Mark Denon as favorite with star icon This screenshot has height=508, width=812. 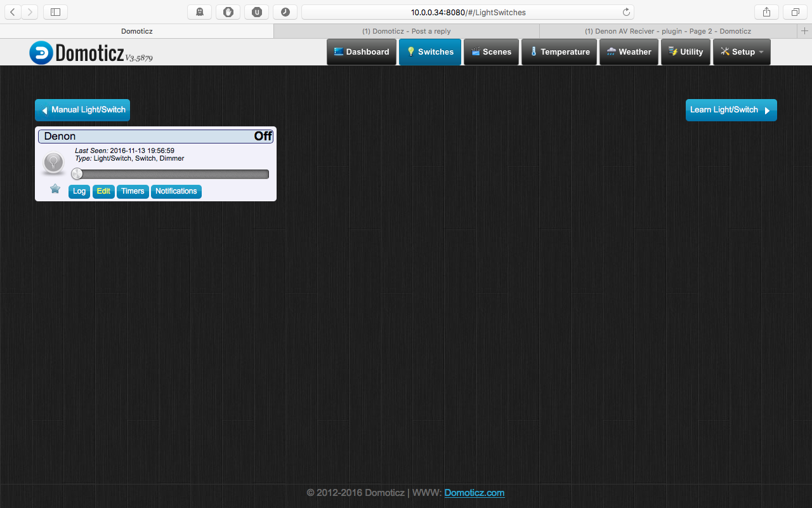(x=55, y=189)
